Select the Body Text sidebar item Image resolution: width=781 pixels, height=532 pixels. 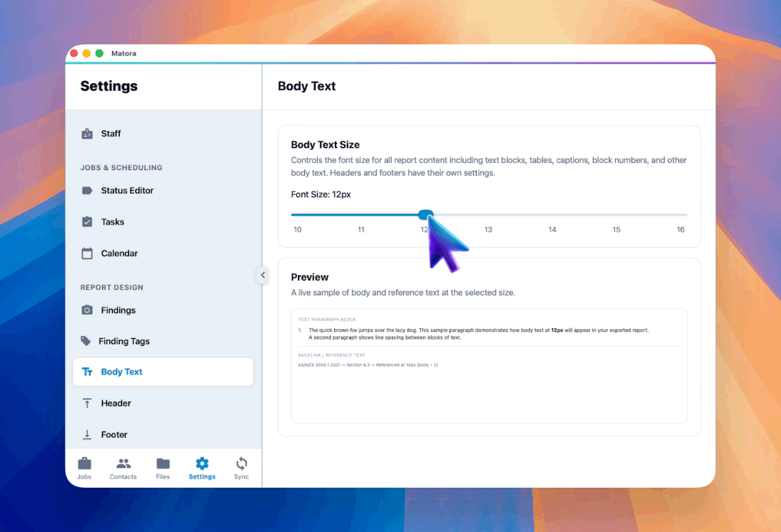pyautogui.click(x=163, y=372)
